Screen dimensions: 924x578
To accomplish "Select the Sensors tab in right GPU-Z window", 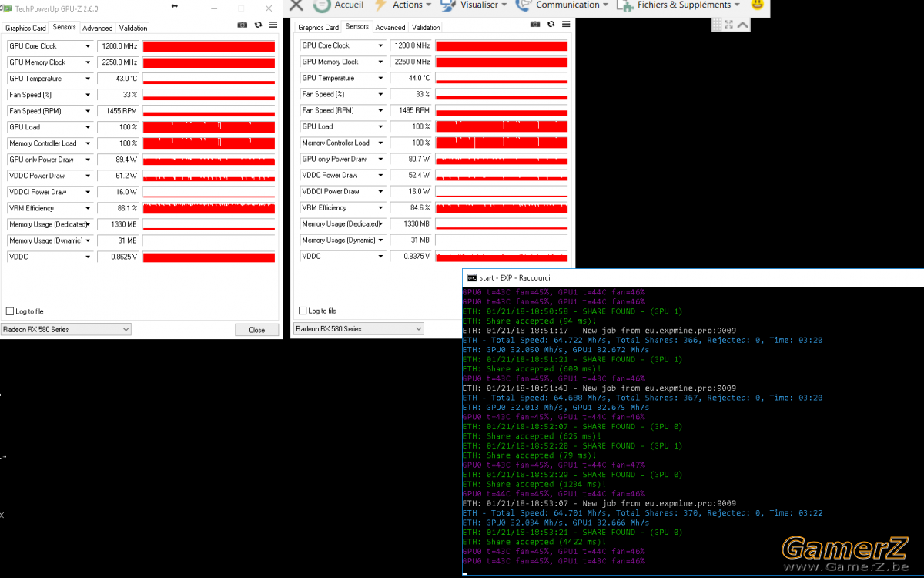I will coord(357,26).
